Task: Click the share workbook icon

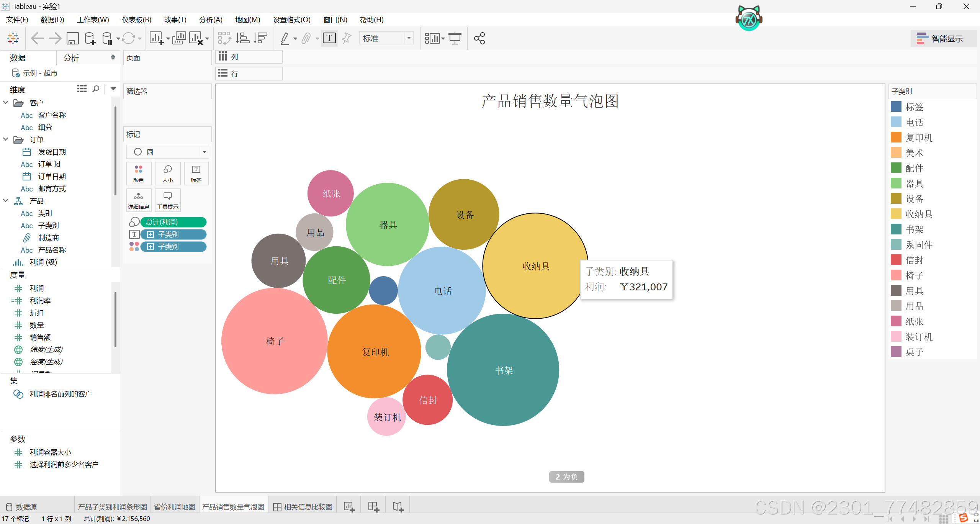Action: point(479,38)
